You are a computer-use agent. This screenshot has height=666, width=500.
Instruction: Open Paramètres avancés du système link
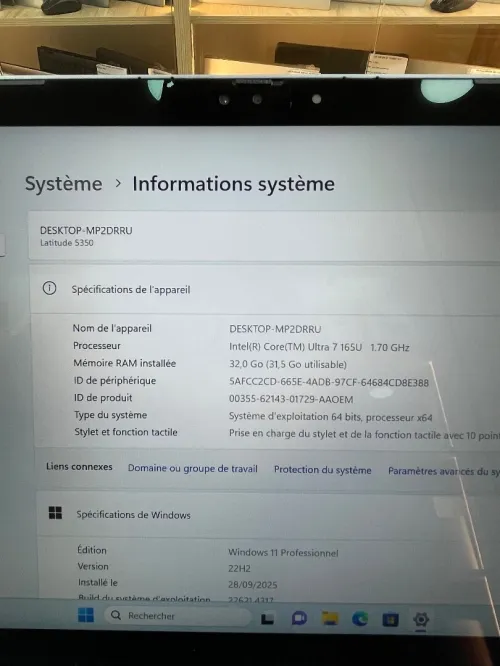pos(444,471)
